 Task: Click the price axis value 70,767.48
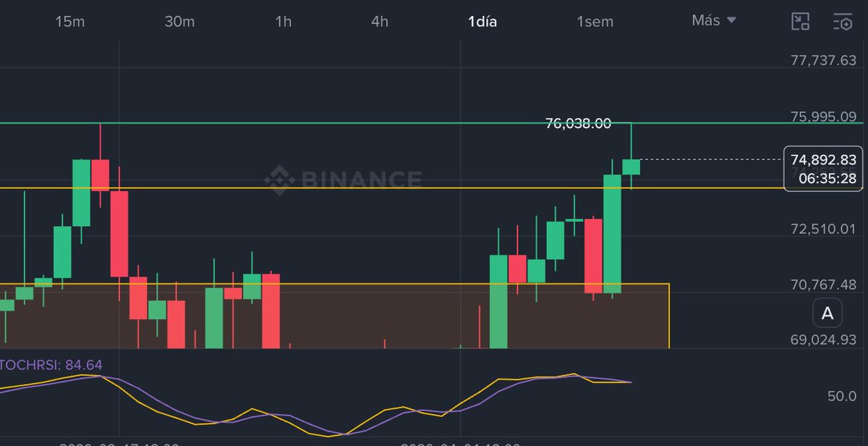coord(823,285)
